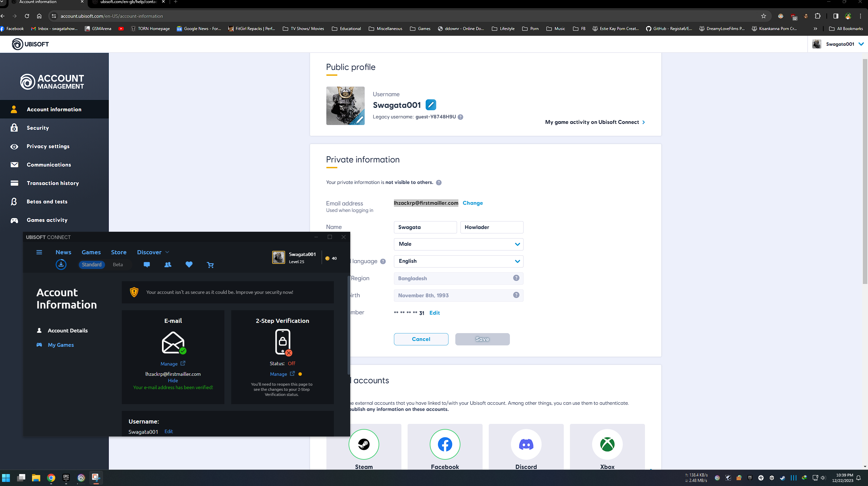Open the shopping cart icon
868x486 pixels.
coord(210,265)
